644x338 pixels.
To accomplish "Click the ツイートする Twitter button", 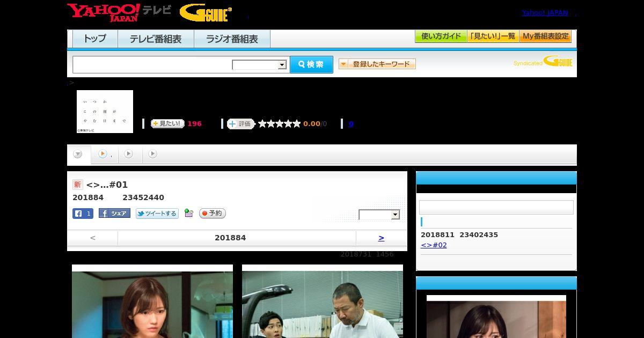I will click(157, 214).
